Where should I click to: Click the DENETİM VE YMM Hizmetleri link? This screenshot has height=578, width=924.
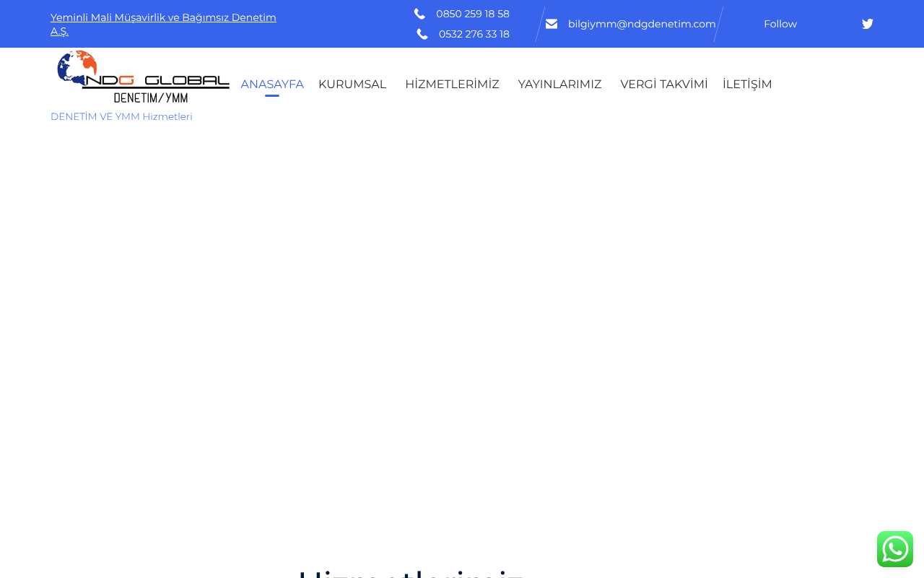[121, 116]
